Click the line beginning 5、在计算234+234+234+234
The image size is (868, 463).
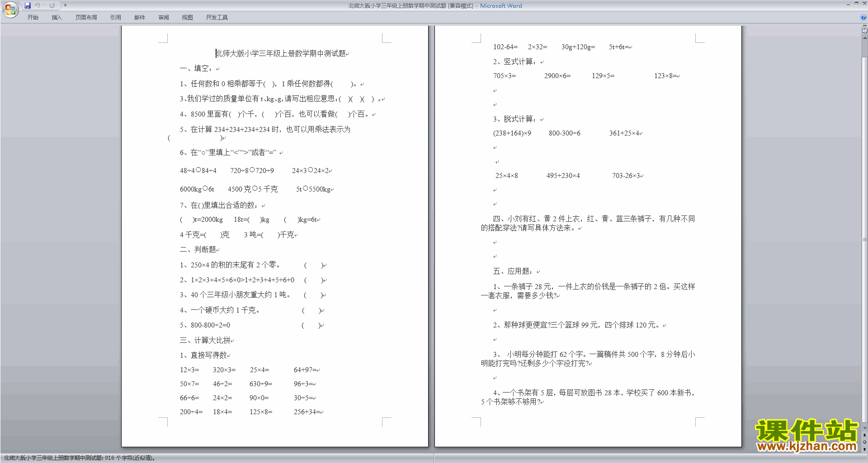(x=265, y=129)
